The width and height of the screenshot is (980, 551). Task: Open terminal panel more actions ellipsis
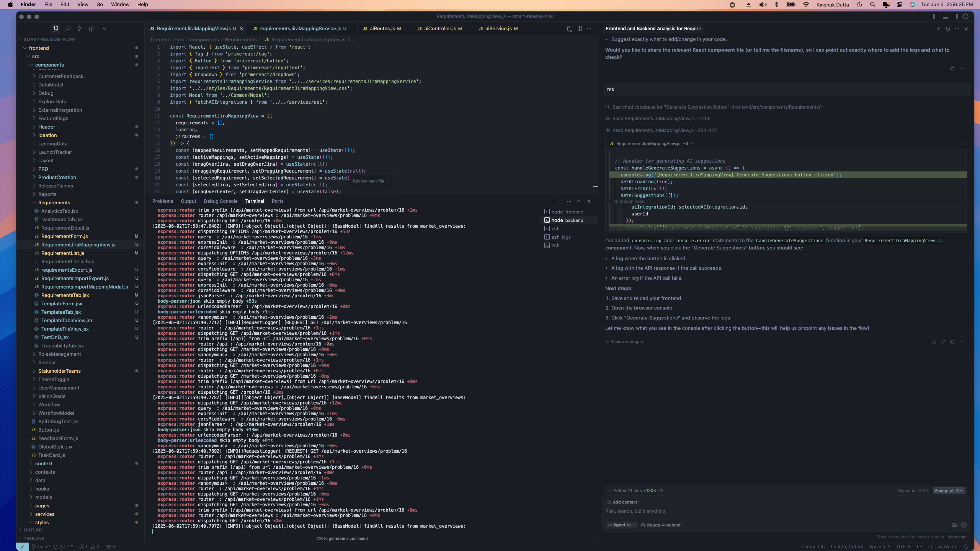569,201
